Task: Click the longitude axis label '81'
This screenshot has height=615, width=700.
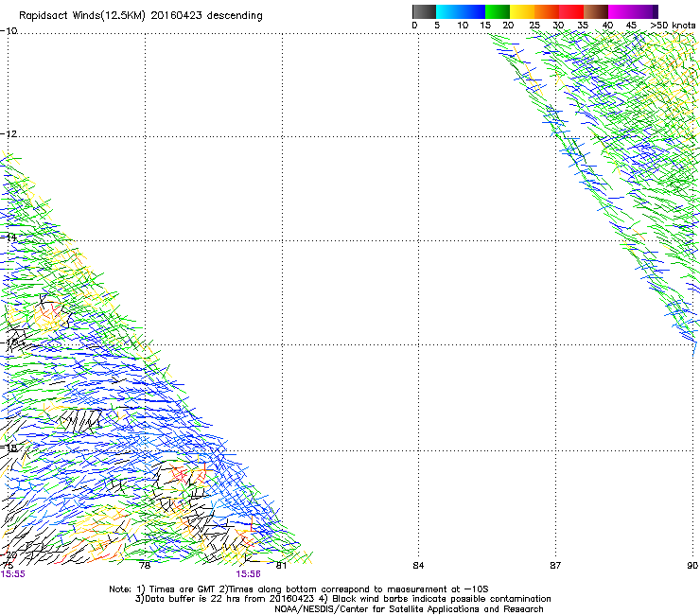Action: point(281,566)
